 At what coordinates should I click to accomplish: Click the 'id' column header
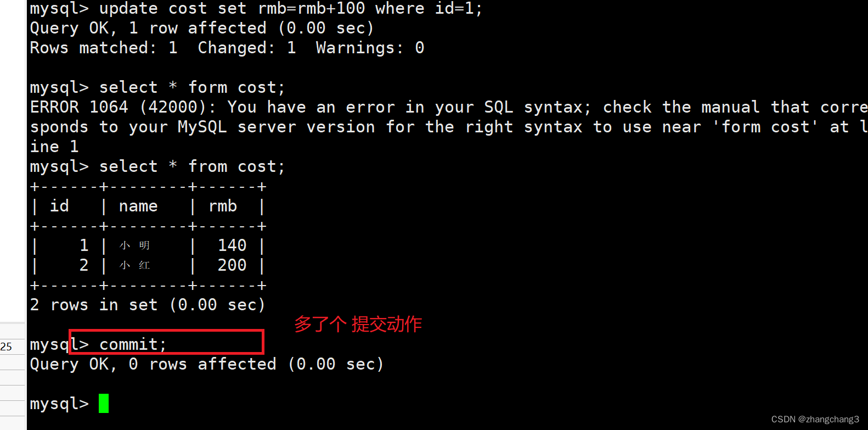point(59,206)
